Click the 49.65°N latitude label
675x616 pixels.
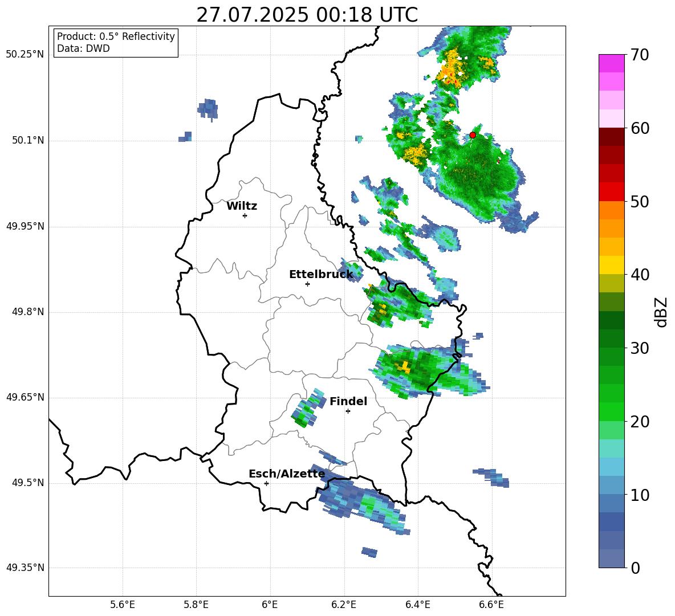tap(25, 397)
